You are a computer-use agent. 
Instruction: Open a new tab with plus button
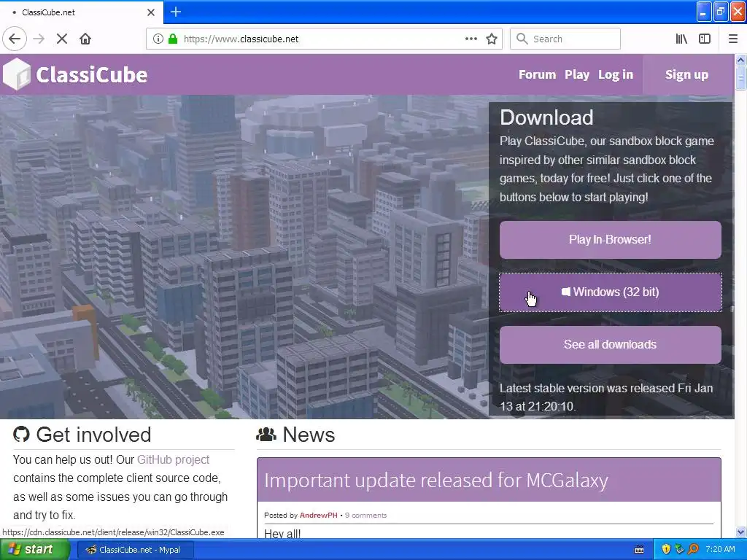pyautogui.click(x=175, y=12)
